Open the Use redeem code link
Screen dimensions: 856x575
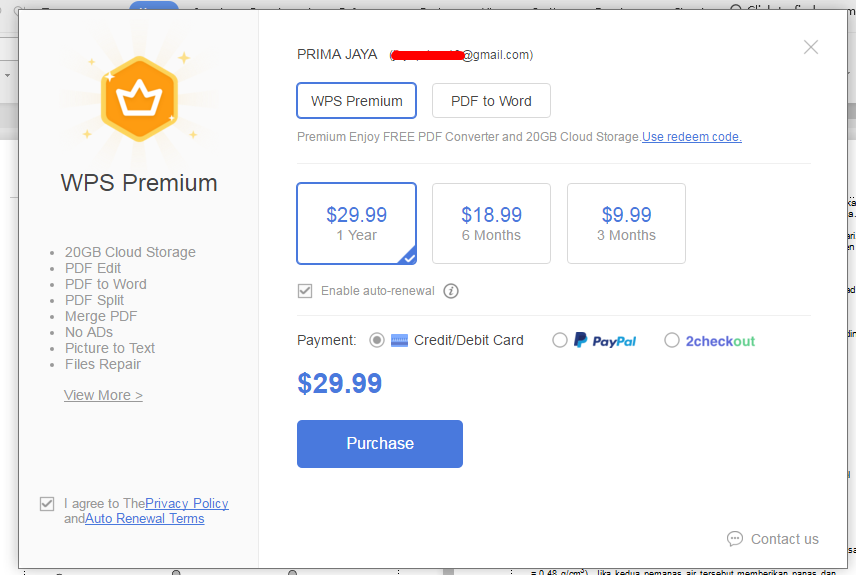[x=692, y=137]
